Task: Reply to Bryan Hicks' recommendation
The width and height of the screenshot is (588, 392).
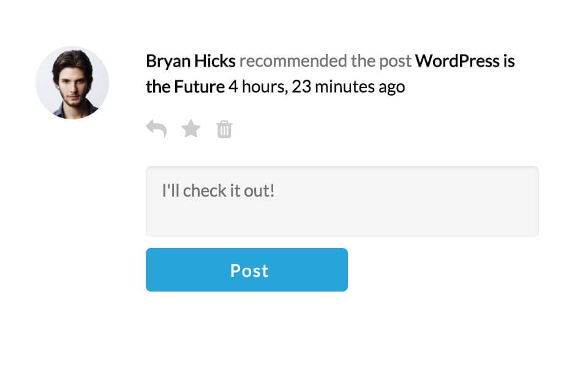Action: point(156,129)
